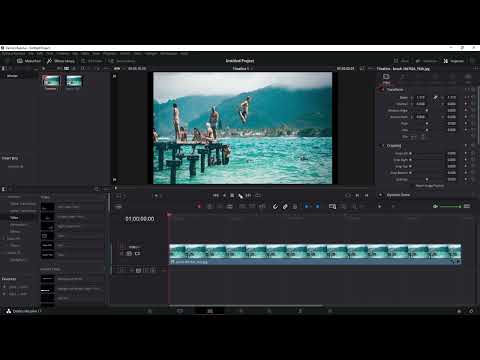480x360 pixels.
Task: Toggle the Transform section on or off
Action: click(382, 90)
